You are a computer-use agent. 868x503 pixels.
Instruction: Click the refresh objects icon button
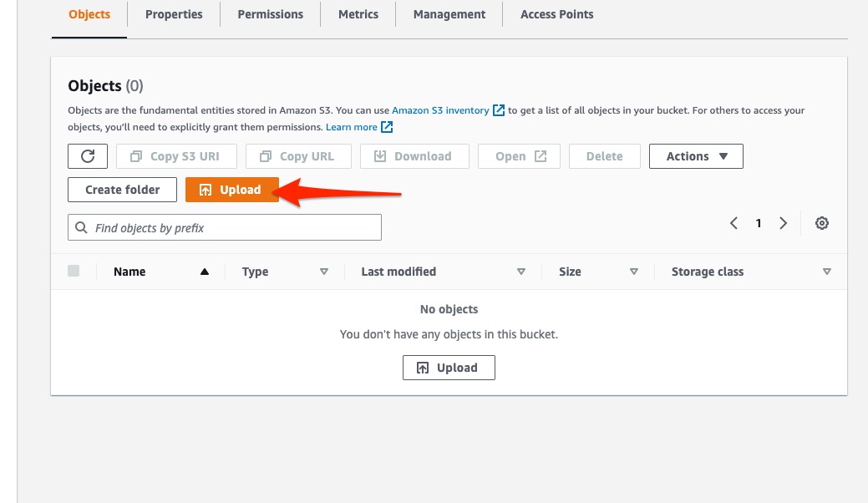(88, 156)
